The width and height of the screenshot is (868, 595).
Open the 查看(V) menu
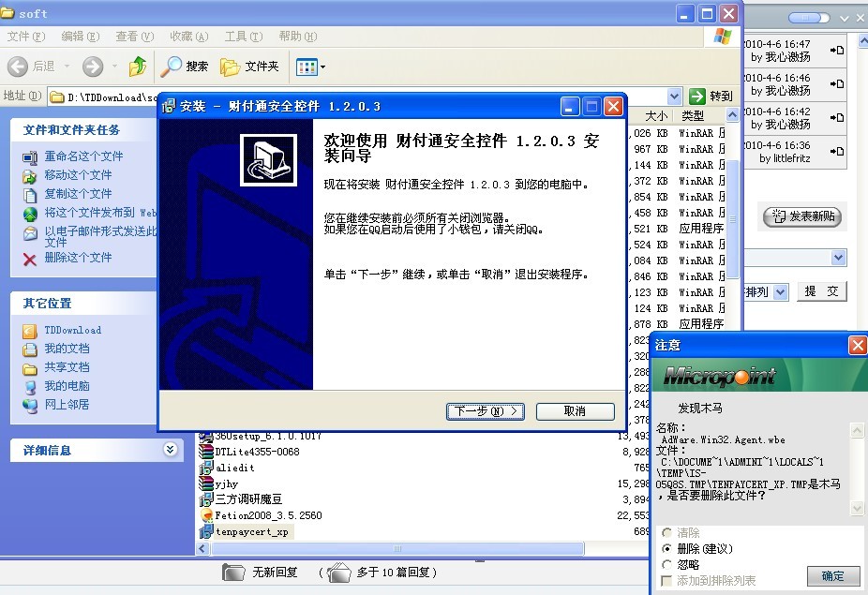pos(135,37)
